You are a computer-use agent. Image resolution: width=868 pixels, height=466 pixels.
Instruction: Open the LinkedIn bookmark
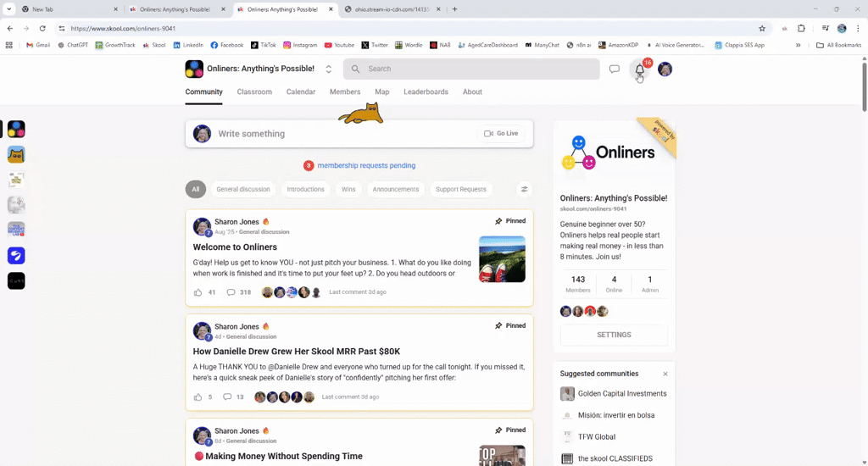coord(188,46)
